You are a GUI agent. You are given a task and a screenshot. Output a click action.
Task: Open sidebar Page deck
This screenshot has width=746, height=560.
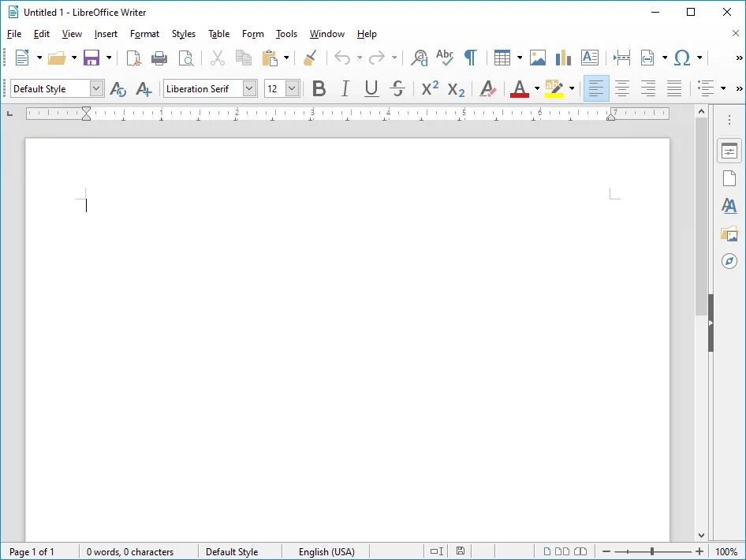[729, 179]
